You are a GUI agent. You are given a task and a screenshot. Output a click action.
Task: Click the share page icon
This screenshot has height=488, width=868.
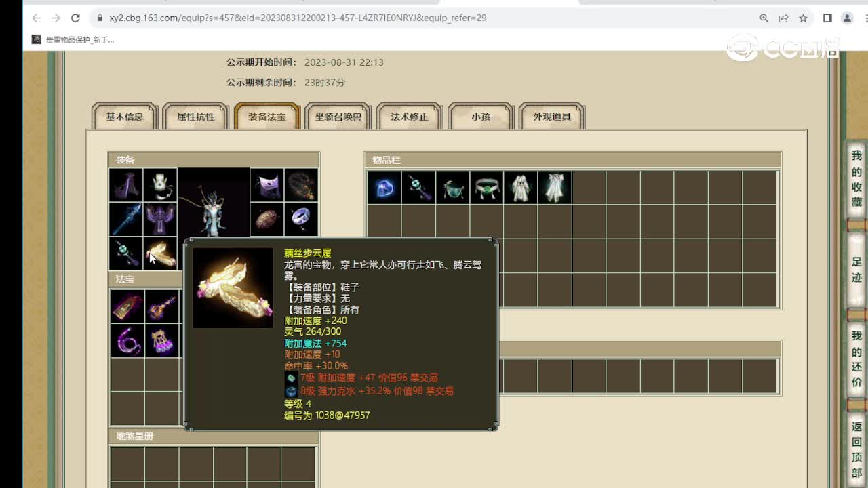tap(783, 18)
